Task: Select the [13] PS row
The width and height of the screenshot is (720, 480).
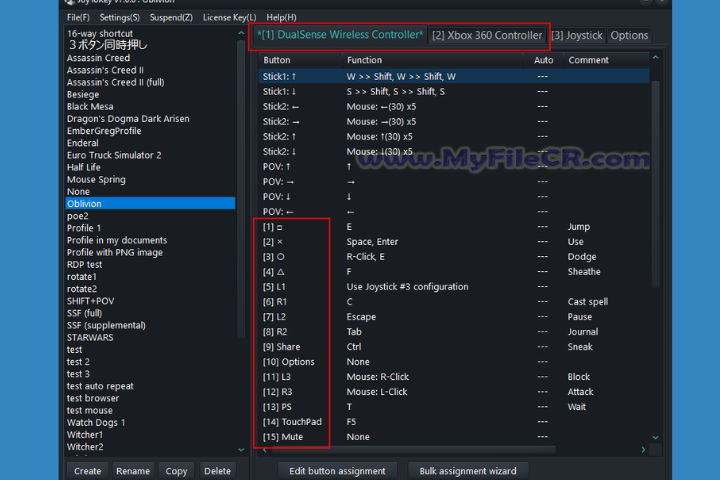Action: point(454,407)
